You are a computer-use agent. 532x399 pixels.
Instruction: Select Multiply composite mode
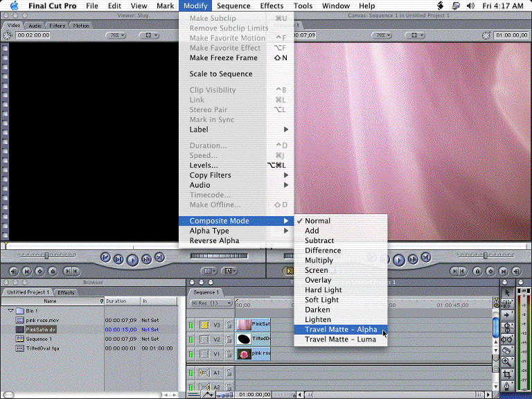click(x=341, y=260)
